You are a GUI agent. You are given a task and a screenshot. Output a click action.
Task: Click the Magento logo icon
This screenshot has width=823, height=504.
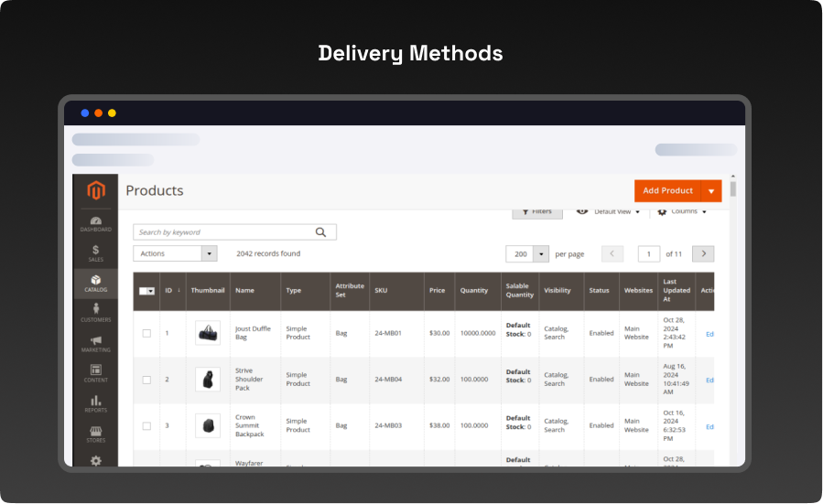(95, 191)
